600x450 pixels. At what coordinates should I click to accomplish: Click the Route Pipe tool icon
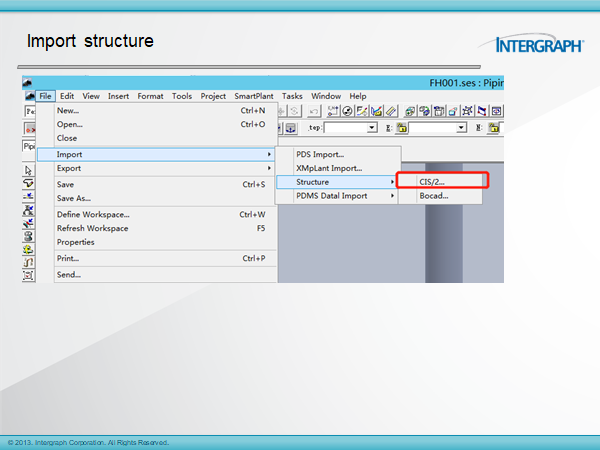tap(28, 183)
